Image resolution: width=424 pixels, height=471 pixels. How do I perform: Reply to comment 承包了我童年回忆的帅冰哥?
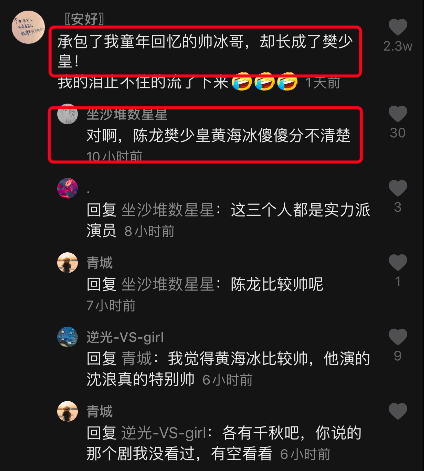pos(205,51)
